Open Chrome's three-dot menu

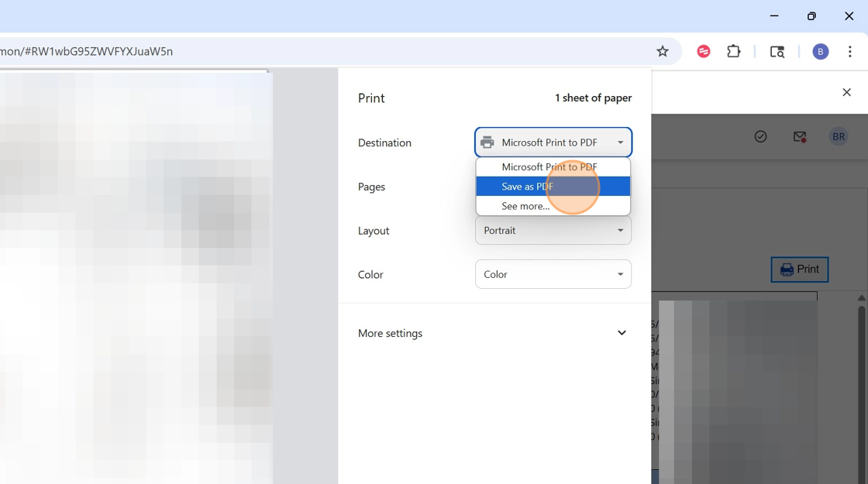coord(849,51)
